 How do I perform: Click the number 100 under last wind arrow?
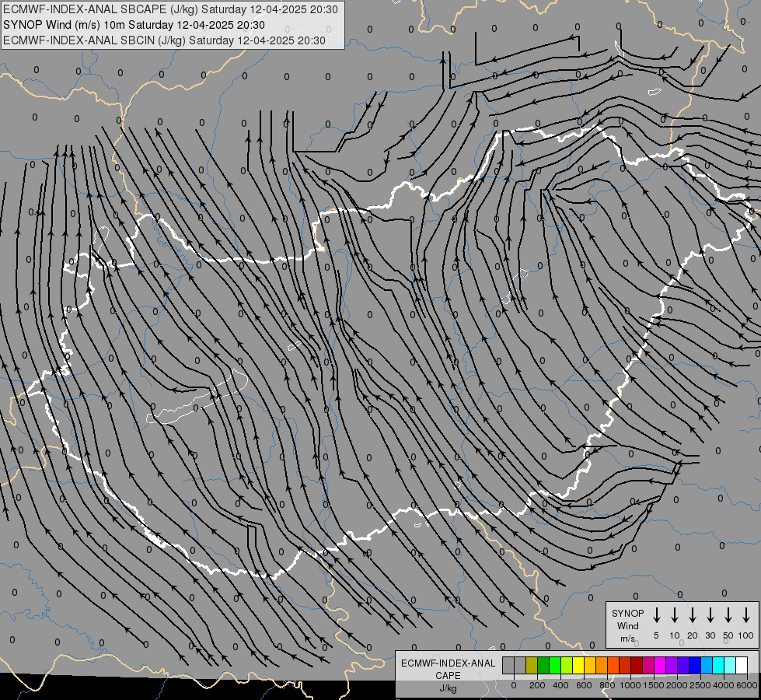tap(746, 635)
